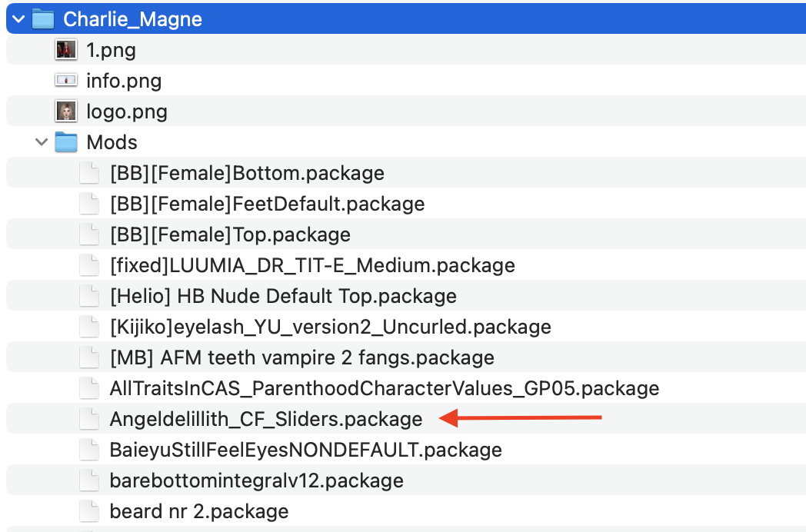
Task: Click the [BB][Female]FeetDefault.package file icon
Action: pyautogui.click(x=89, y=204)
